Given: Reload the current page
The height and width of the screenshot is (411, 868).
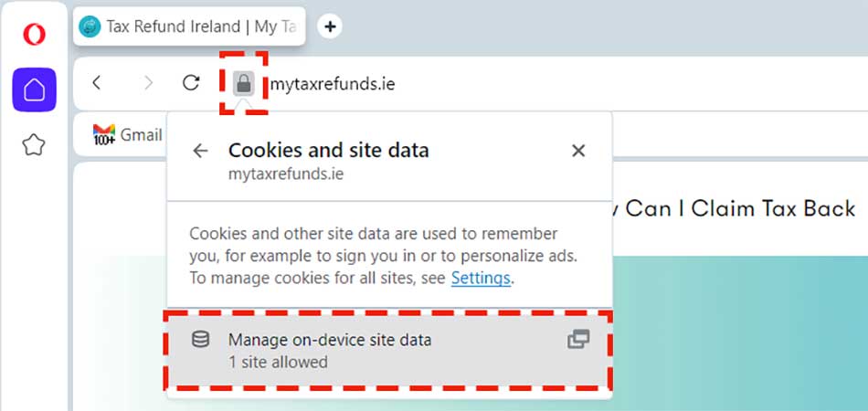Looking at the screenshot, I should [x=191, y=83].
